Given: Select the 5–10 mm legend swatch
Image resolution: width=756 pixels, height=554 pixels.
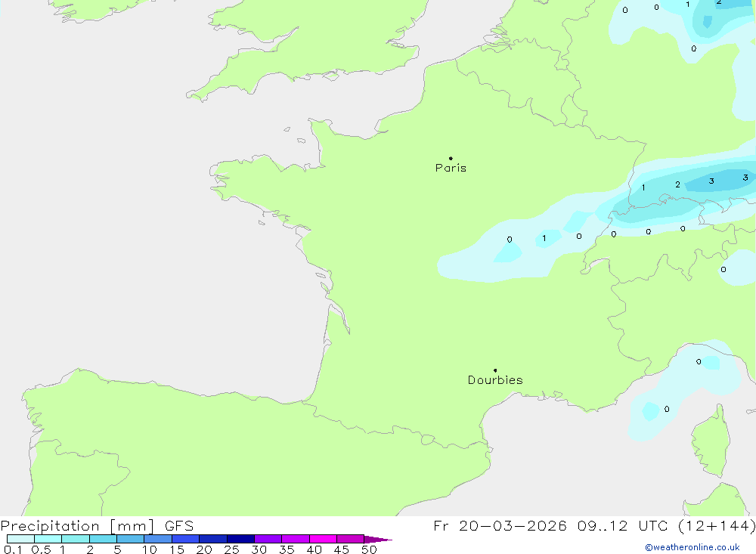Looking at the screenshot, I should 131,539.
